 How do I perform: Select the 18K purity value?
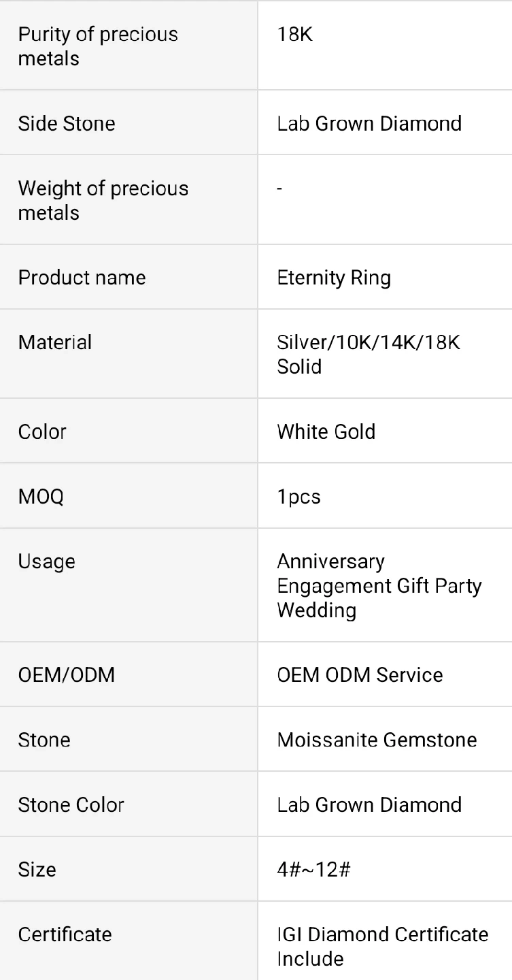295,35
